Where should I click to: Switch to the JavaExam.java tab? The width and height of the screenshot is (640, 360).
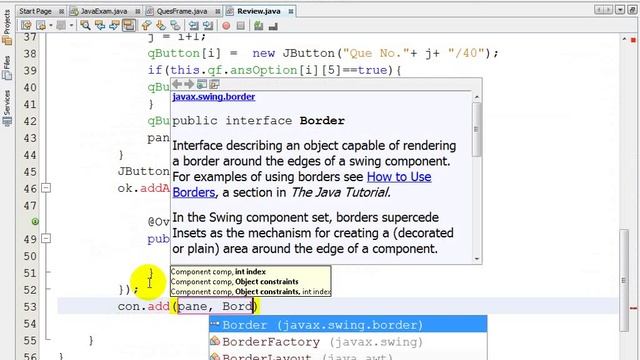(x=104, y=11)
